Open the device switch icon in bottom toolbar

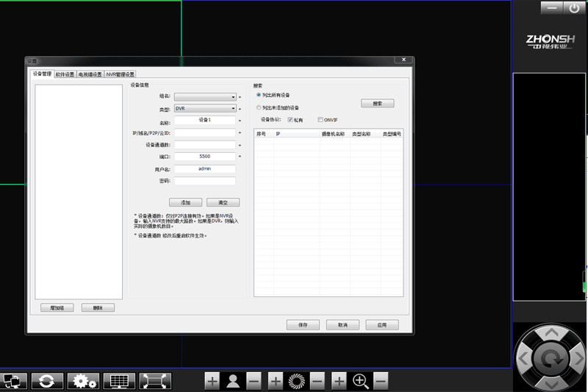[12, 381]
